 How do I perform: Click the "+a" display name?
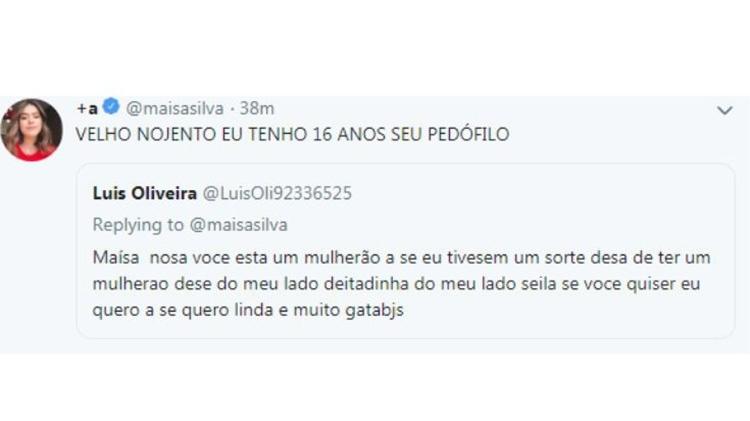[x=90, y=108]
